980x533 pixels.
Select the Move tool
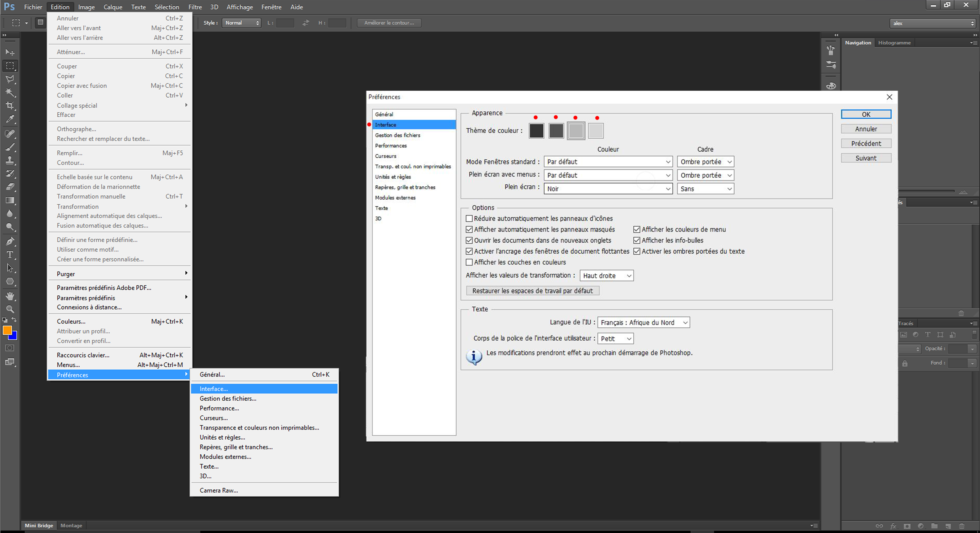(x=10, y=52)
